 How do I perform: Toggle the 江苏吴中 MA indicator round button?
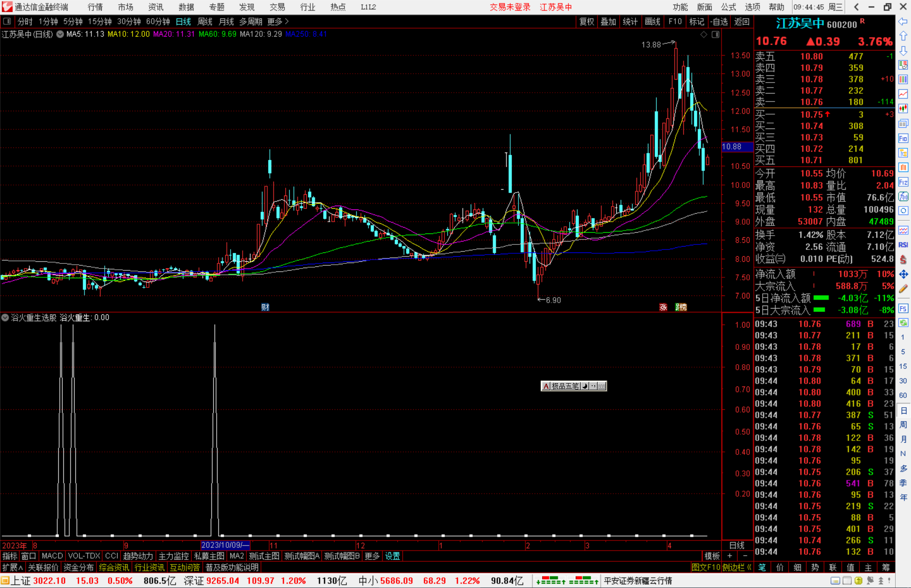[x=60, y=34]
